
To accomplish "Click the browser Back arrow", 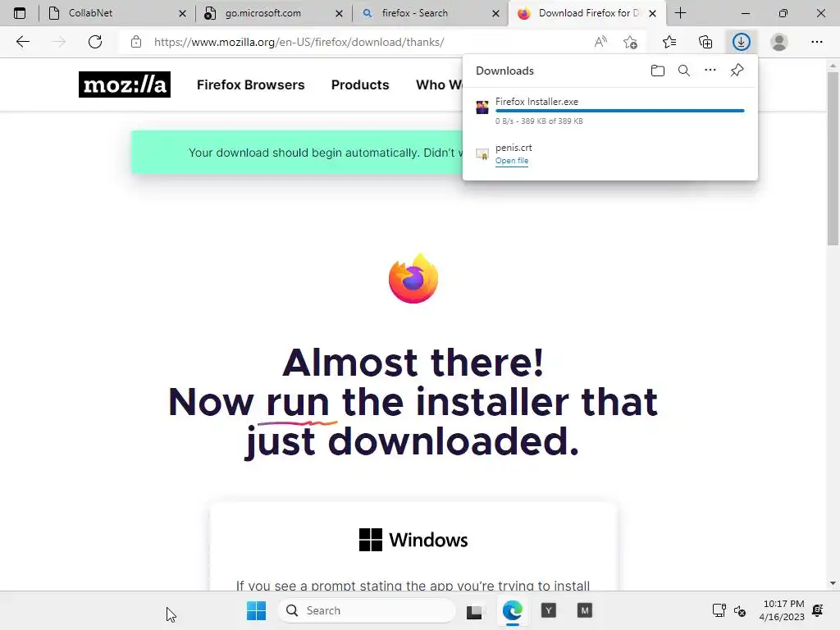I will coord(22,42).
